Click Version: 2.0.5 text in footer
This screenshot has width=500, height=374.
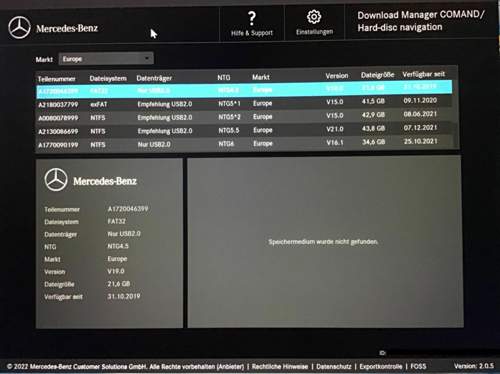474,366
